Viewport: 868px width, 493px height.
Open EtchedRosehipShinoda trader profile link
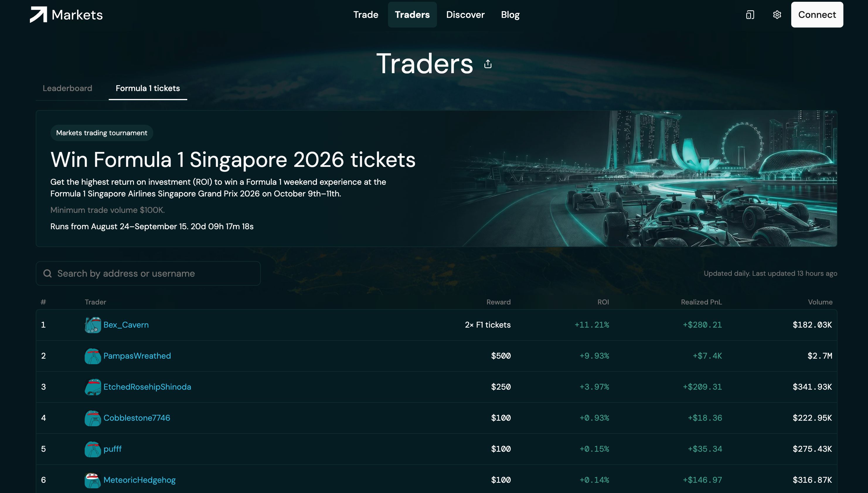pyautogui.click(x=147, y=387)
